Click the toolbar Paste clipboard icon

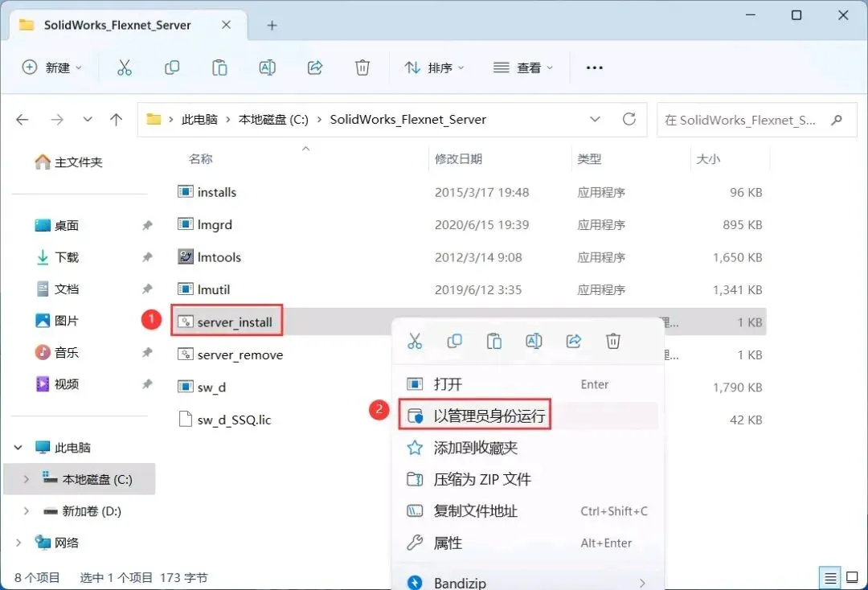219,68
